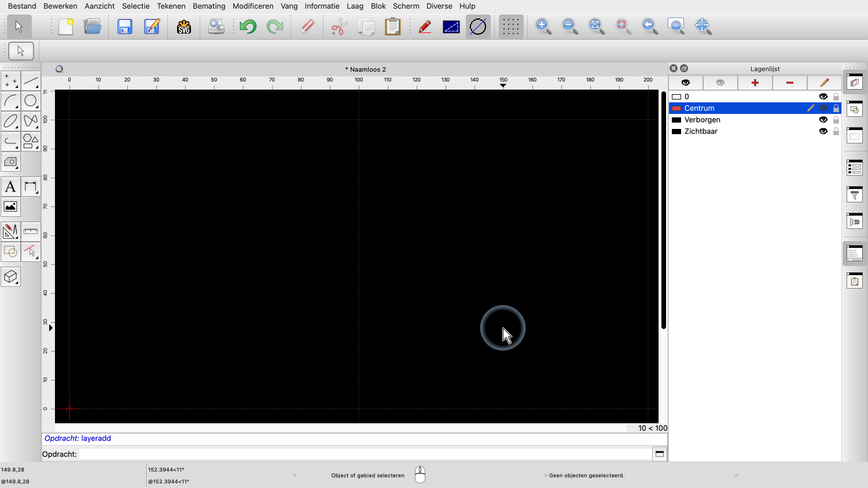
Task: Click the red Centrum layer color swatch
Action: (x=676, y=108)
